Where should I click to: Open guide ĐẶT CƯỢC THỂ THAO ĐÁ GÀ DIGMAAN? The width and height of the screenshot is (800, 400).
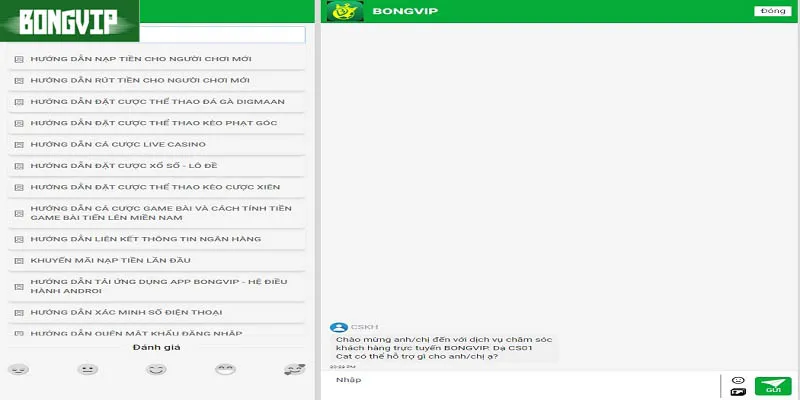pyautogui.click(x=157, y=102)
